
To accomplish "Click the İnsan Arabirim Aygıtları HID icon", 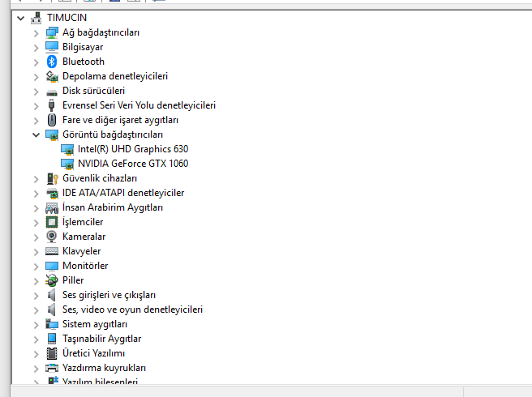I will pos(52,208).
